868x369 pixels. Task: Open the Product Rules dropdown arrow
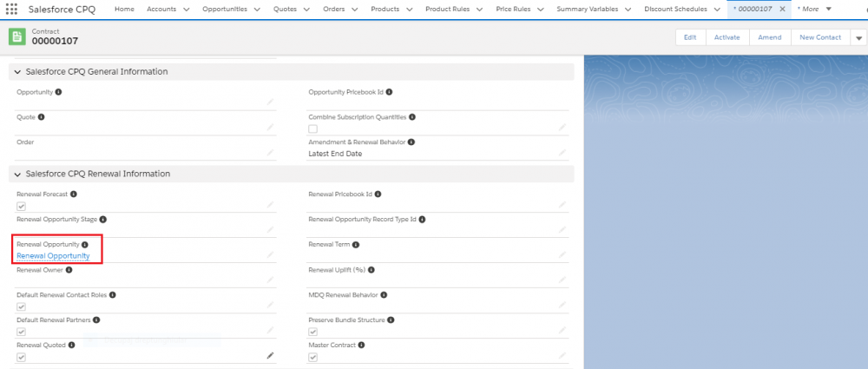pos(479,10)
